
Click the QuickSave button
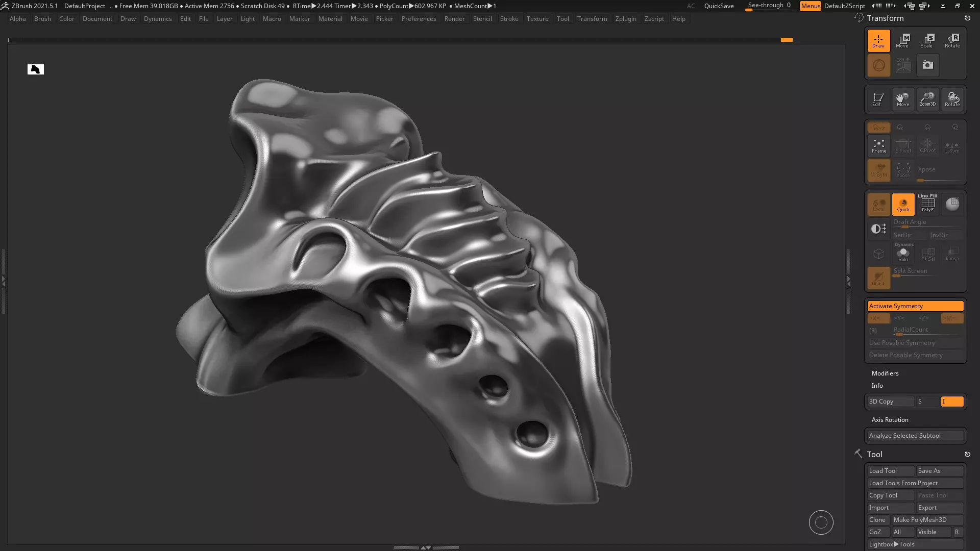click(719, 6)
